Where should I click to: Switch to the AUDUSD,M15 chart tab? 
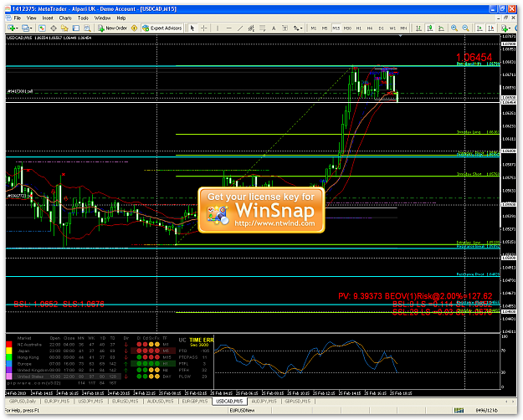[x=161, y=402]
